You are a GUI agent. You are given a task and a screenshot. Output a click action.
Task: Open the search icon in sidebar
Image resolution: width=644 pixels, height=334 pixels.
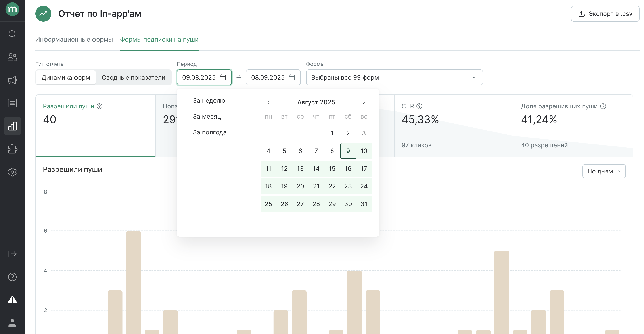pos(12,34)
